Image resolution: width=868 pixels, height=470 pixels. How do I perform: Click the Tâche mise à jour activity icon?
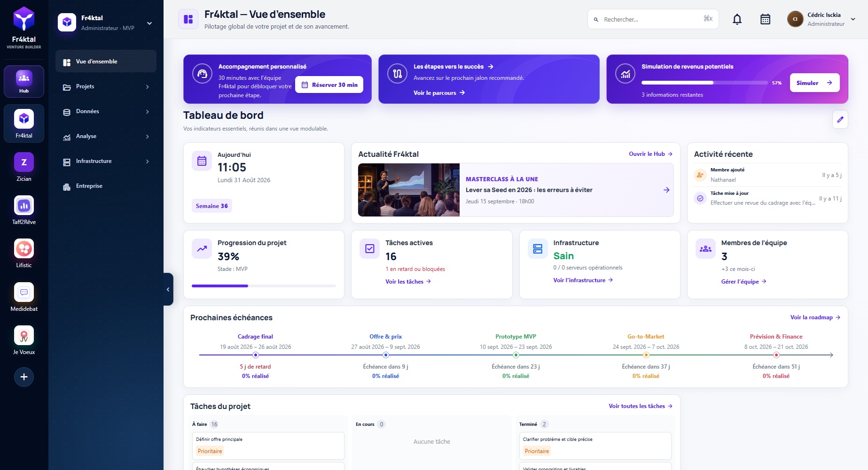(700, 198)
